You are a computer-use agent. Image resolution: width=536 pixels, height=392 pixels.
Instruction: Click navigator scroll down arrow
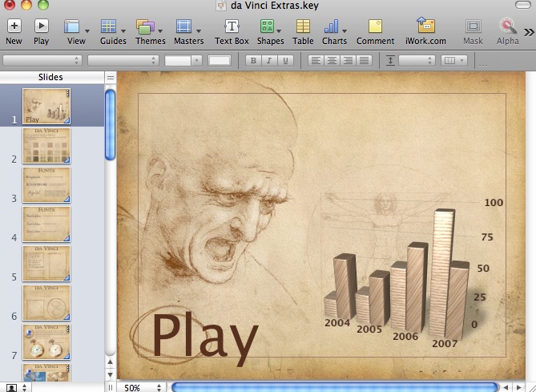110,374
